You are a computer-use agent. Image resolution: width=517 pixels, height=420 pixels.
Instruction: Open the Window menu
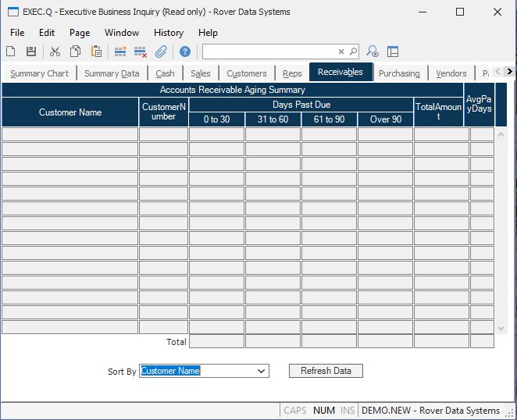122,33
